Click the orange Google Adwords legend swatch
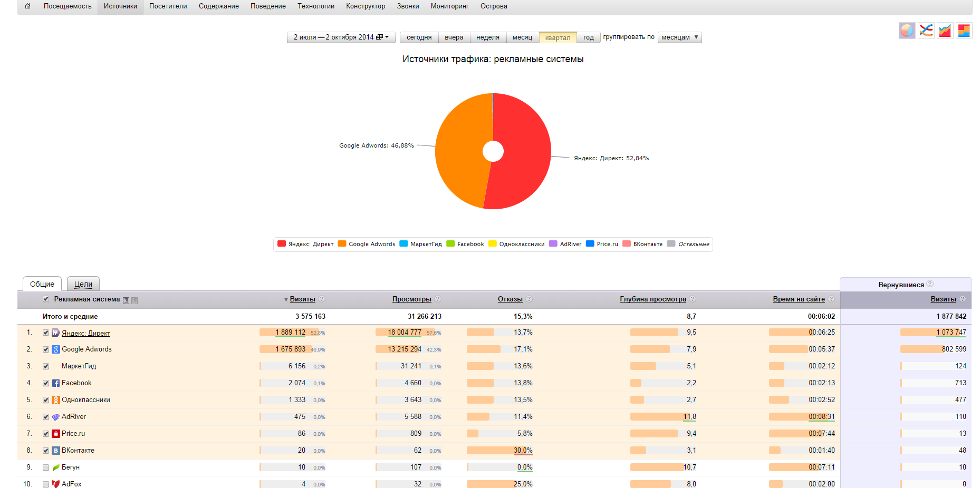 [x=342, y=243]
